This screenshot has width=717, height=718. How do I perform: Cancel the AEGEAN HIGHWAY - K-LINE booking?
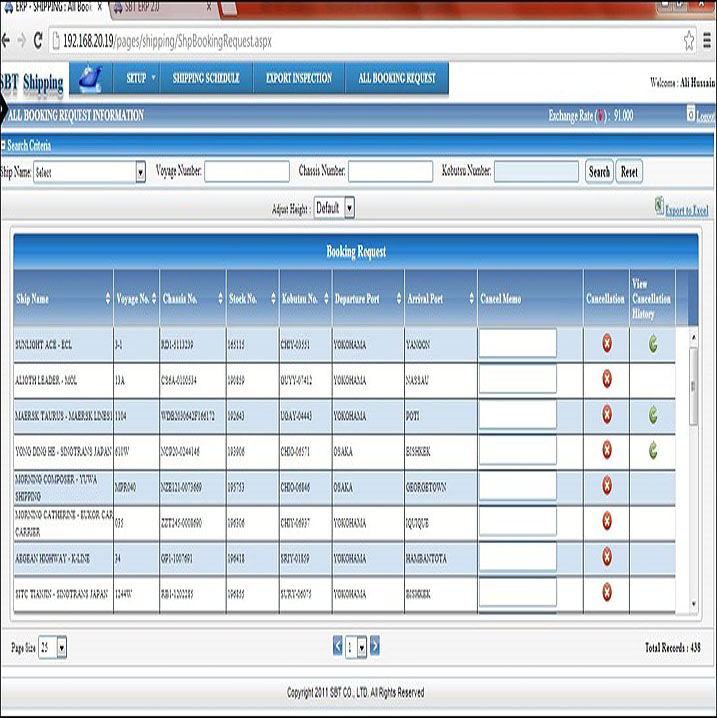point(607,557)
